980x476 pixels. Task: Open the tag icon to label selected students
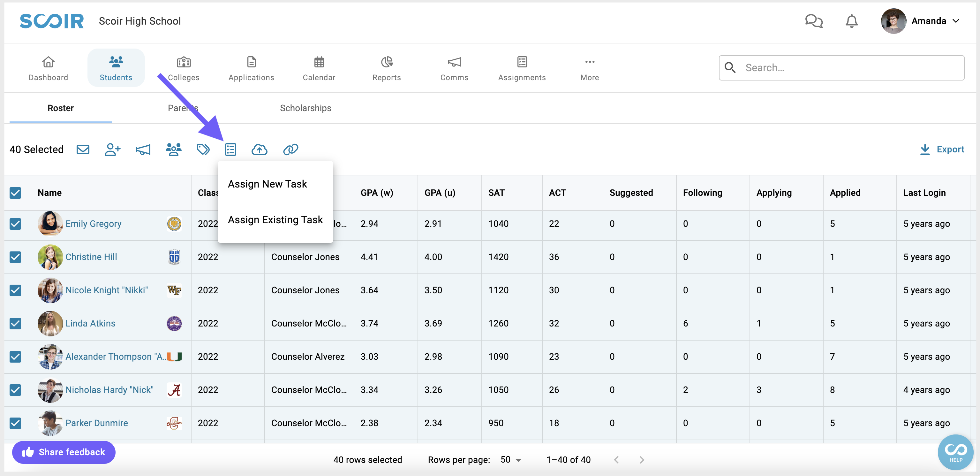tap(203, 149)
